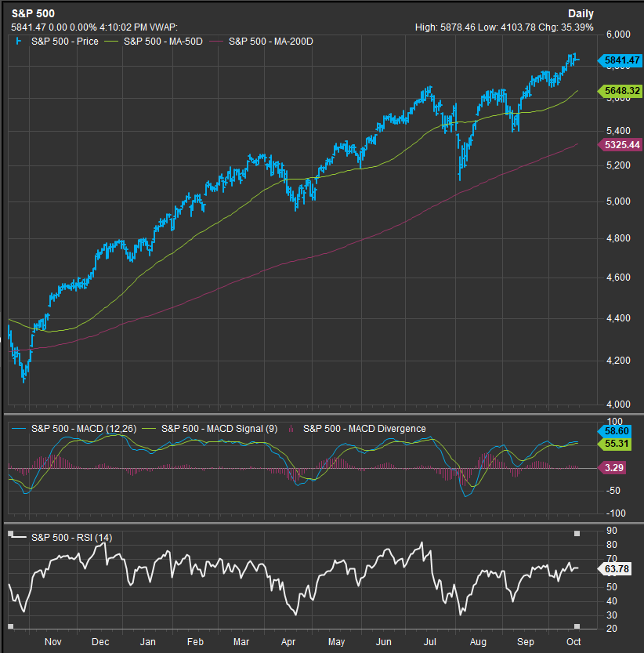Select the Daily interval label
Image resolution: width=644 pixels, height=653 pixels.
(x=581, y=14)
